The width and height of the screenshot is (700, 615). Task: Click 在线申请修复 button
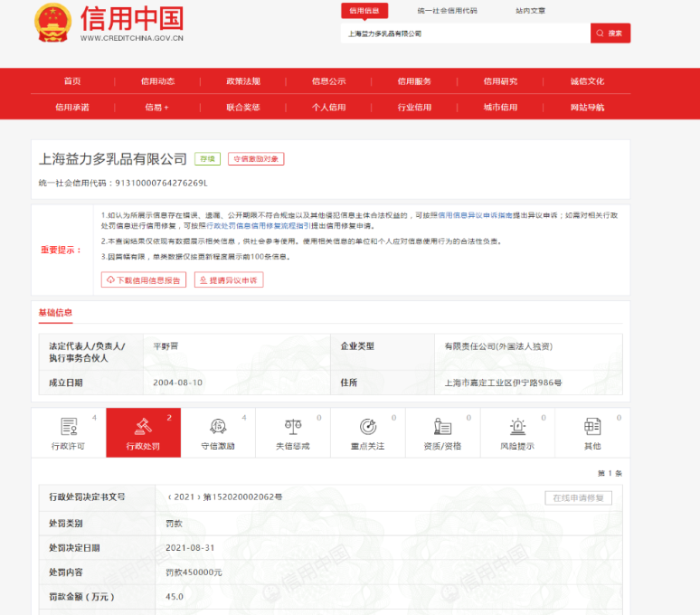[x=578, y=498]
